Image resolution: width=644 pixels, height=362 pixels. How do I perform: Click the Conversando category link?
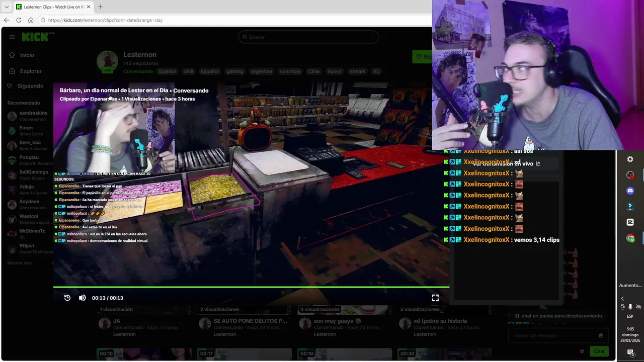tap(138, 71)
